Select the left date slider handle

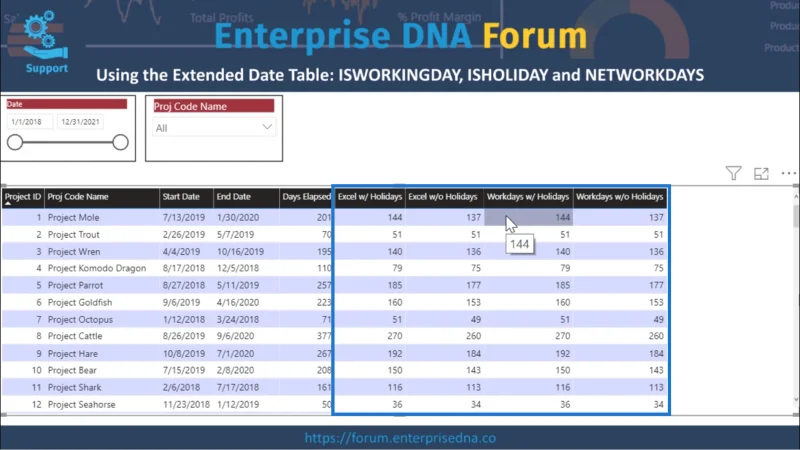[15, 142]
